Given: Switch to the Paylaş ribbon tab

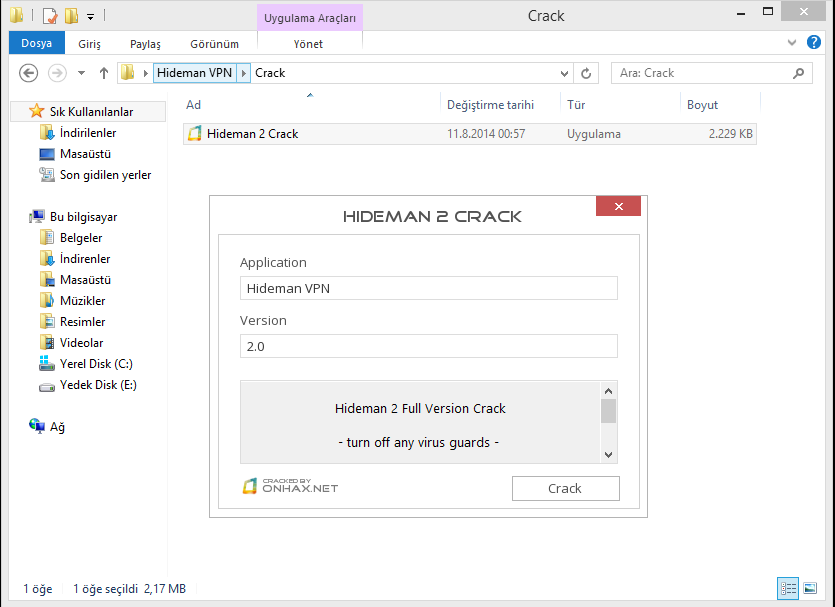Looking at the screenshot, I should 145,44.
